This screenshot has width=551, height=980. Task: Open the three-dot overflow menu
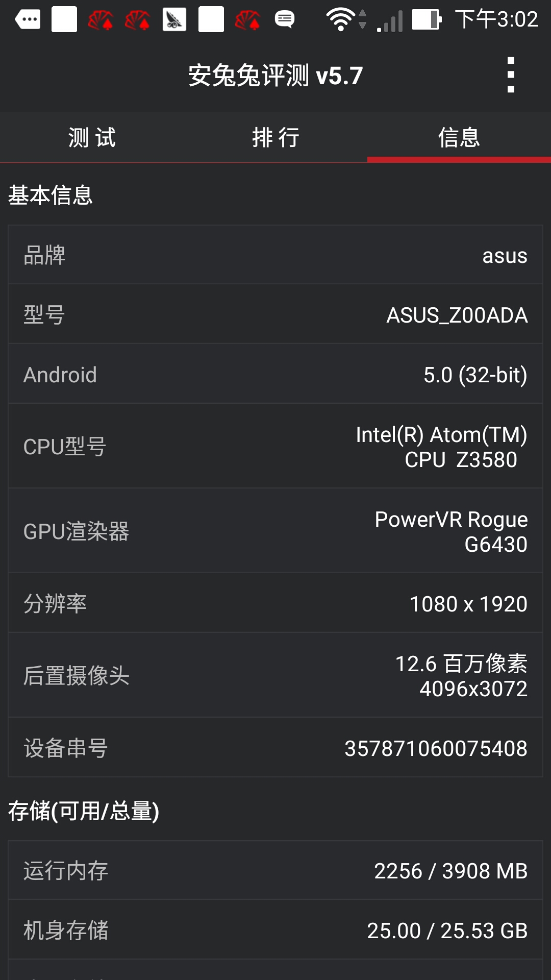pyautogui.click(x=511, y=76)
